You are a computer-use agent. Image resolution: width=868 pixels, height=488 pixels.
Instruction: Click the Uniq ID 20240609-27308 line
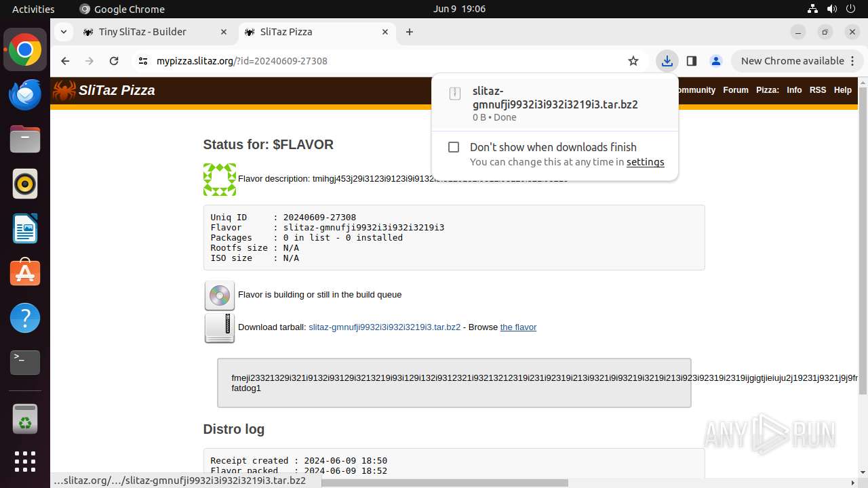click(x=283, y=218)
